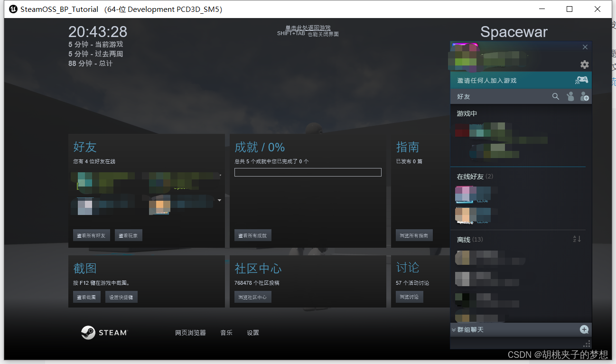Image resolution: width=616 pixels, height=364 pixels.
Task: Click 设置快捷键 button
Action: (121, 297)
